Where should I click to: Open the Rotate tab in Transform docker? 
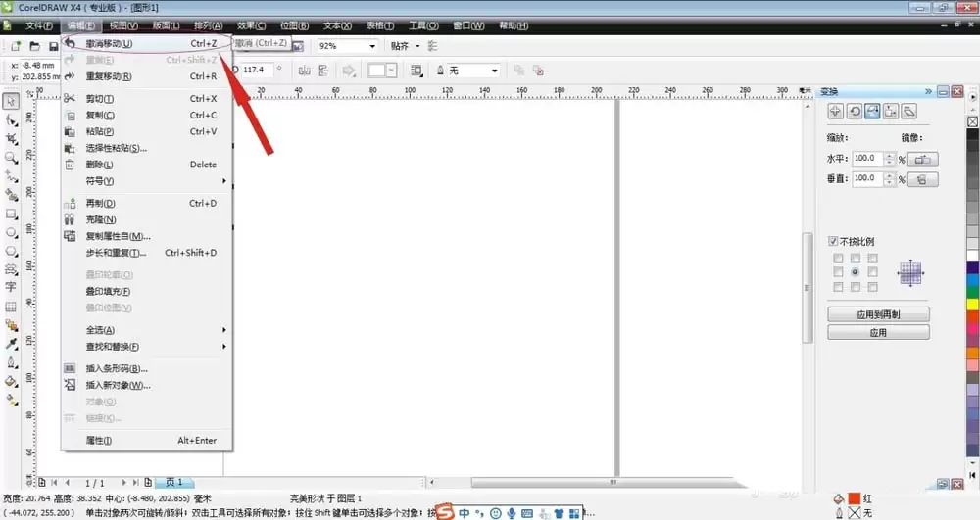(855, 112)
